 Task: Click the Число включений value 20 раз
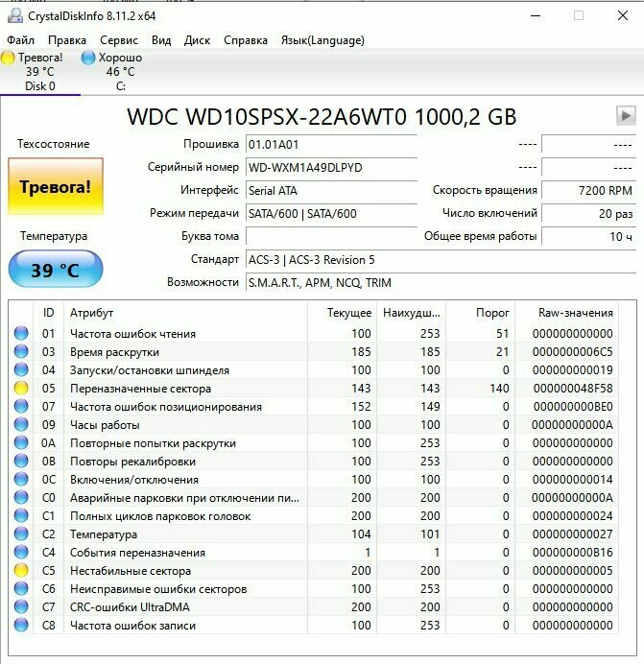tap(589, 213)
